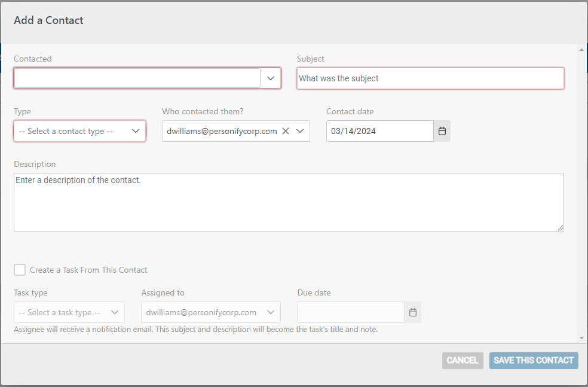This screenshot has width=588, height=387.
Task: Clear dwilliams@personifycorp.com with the X icon
Action: point(286,131)
